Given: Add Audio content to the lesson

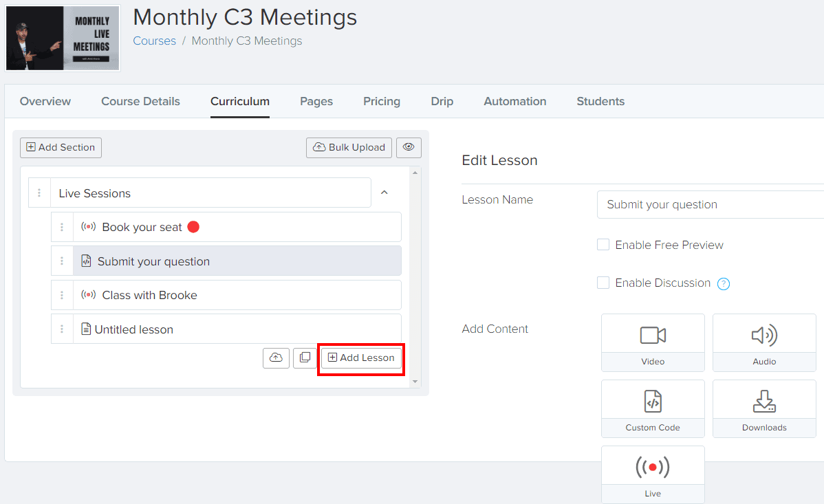Looking at the screenshot, I should coord(764,342).
